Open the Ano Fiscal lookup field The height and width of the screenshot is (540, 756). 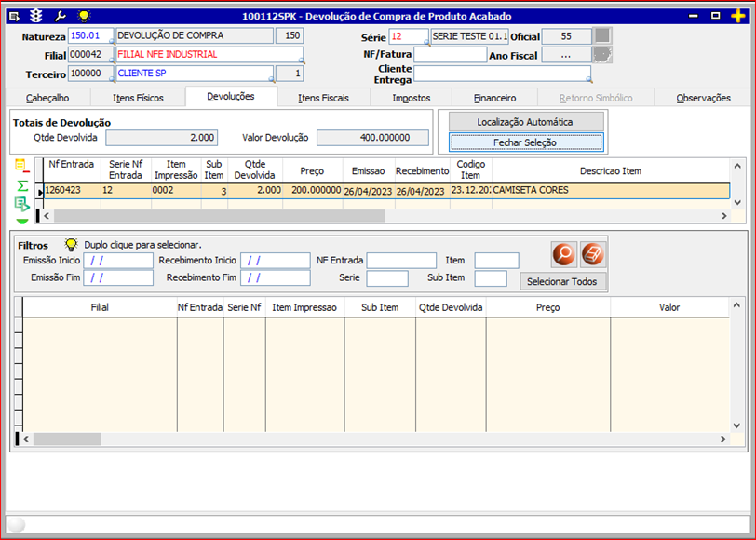pos(567,55)
